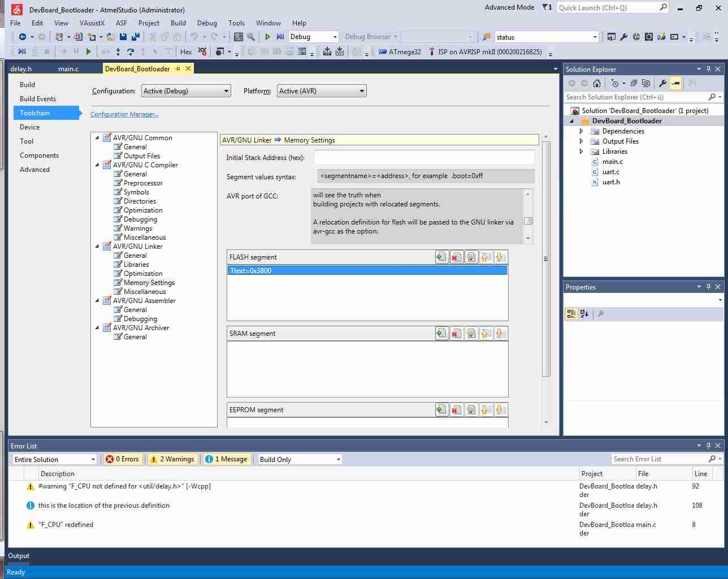Open Properties wrench in Solution Explorer toolbar
Image resolution: width=728 pixels, height=579 pixels.
(x=662, y=83)
